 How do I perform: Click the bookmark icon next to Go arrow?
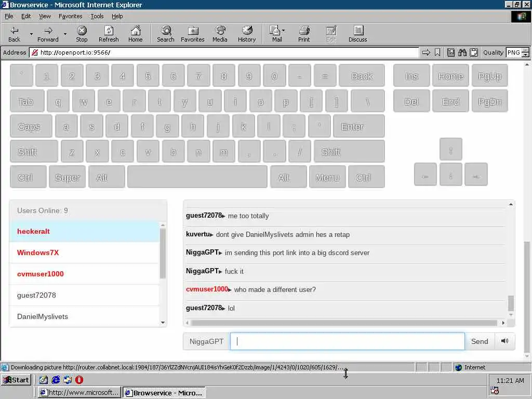437,52
